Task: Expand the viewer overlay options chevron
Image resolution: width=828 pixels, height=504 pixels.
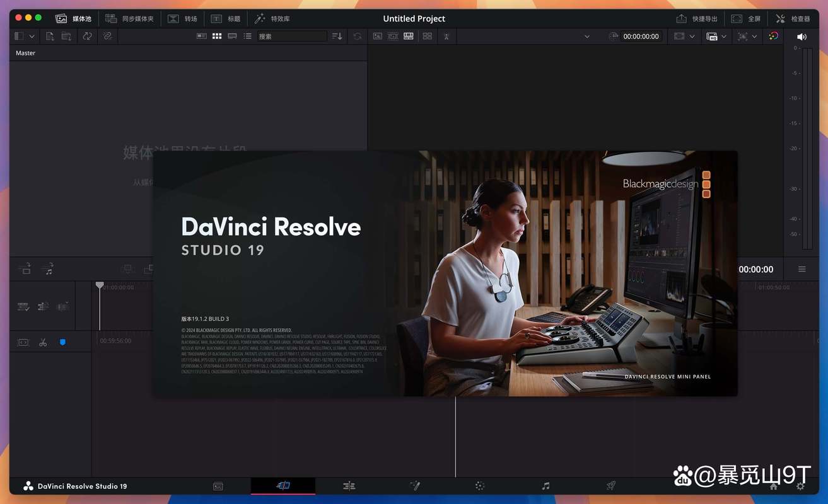Action: coord(754,37)
